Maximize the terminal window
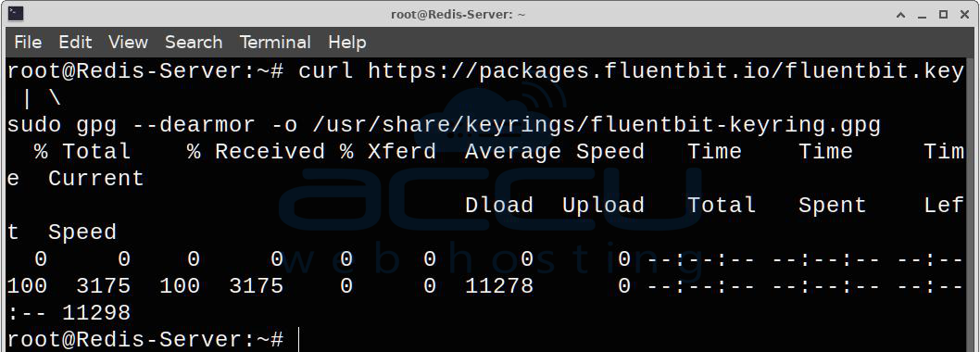Viewport: 980px width, 352px height. [x=943, y=15]
